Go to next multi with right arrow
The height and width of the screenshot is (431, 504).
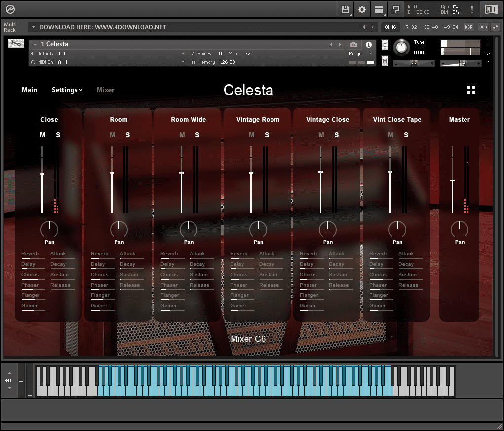coord(373,27)
